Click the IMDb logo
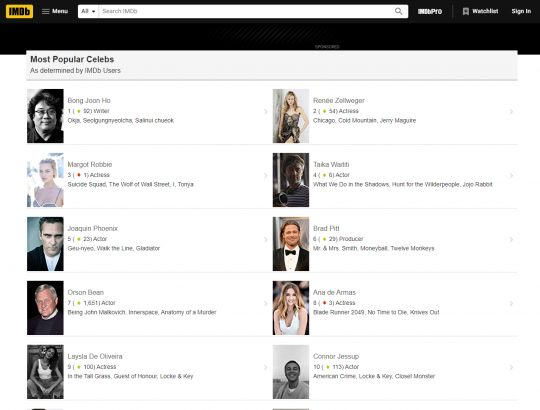 19,11
